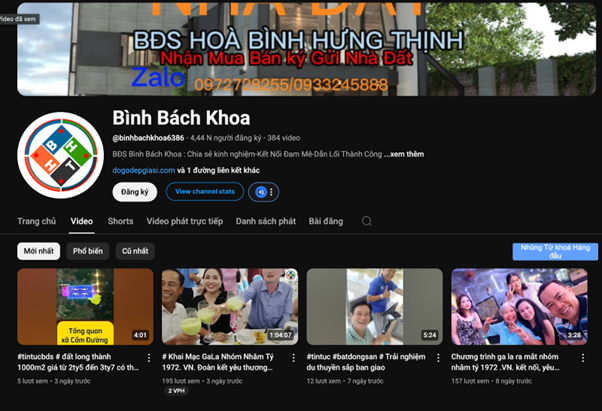Open the Video phát trực tiếp tab
The width and height of the screenshot is (602, 411).
[x=185, y=221]
